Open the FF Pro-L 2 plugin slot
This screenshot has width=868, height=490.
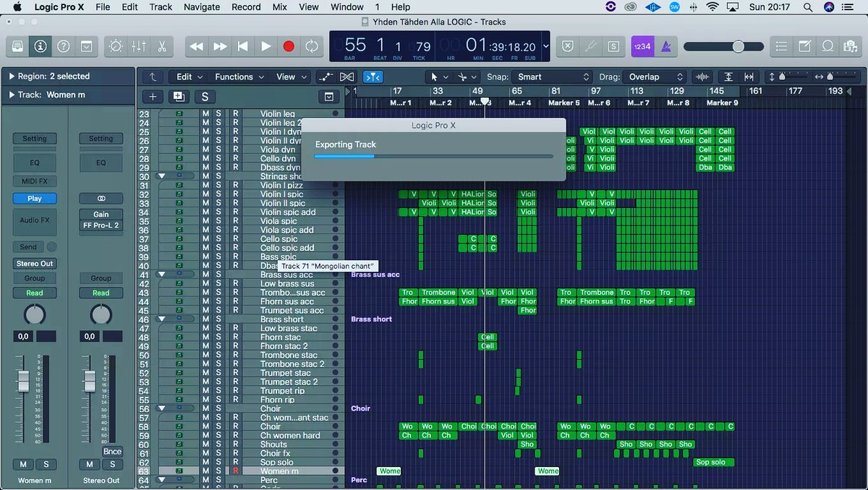point(101,225)
